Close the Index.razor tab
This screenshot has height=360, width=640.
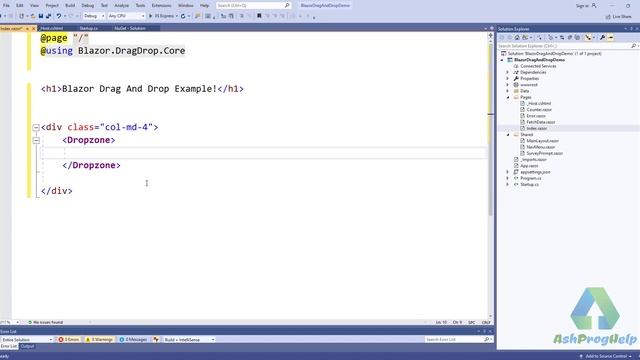coord(34,29)
